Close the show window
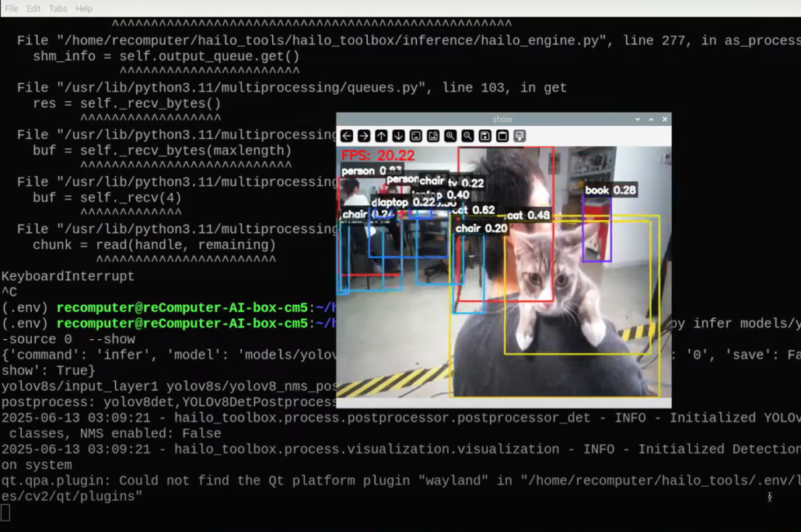The height and width of the screenshot is (532, 801). point(665,119)
